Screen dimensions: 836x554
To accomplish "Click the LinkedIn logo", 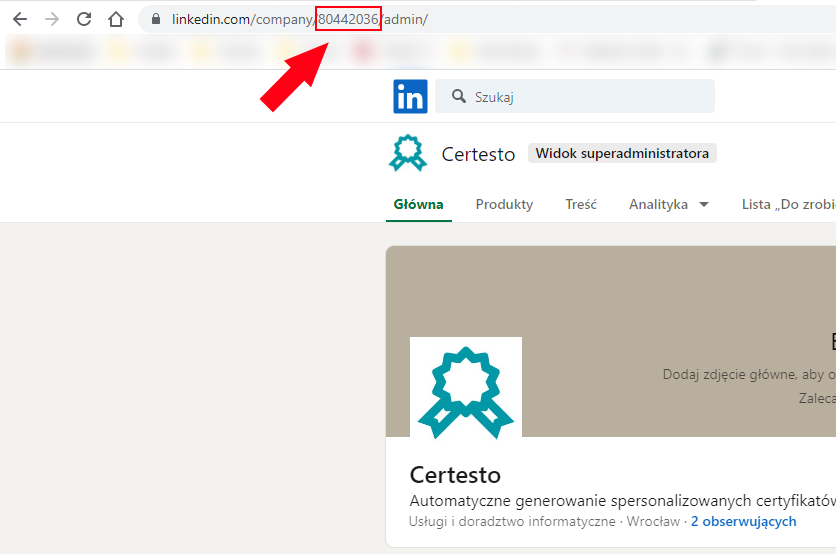I will [x=411, y=97].
